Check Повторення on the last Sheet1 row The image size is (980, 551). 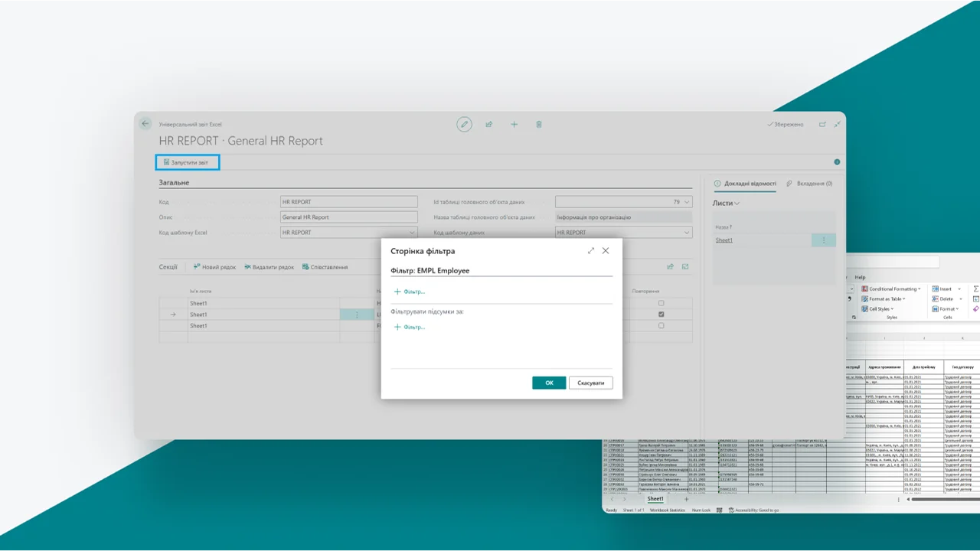661,325
